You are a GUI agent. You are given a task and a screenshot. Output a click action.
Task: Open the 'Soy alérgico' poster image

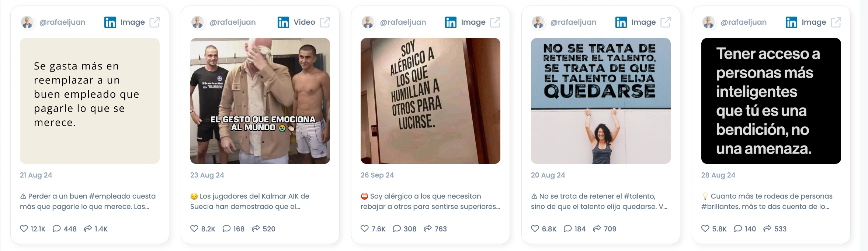point(430,101)
